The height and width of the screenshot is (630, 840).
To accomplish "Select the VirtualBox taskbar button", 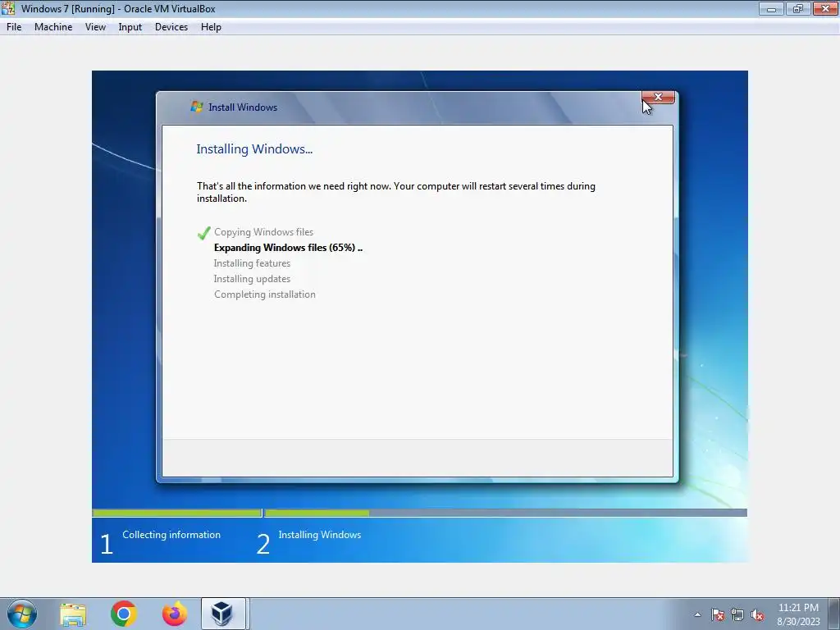I will [x=223, y=614].
